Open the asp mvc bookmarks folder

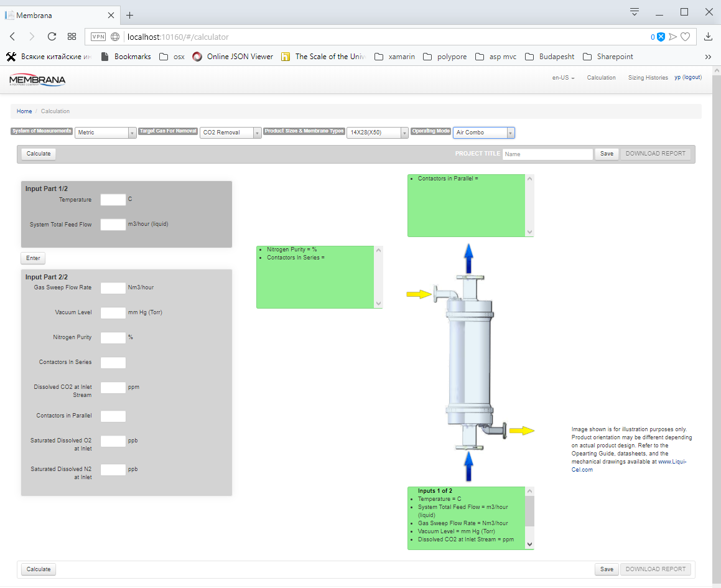[496, 57]
